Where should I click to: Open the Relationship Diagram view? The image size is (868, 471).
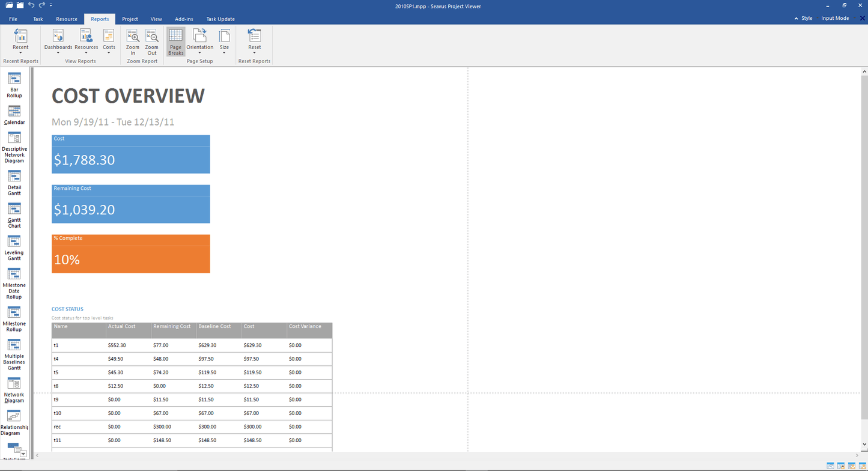14,419
